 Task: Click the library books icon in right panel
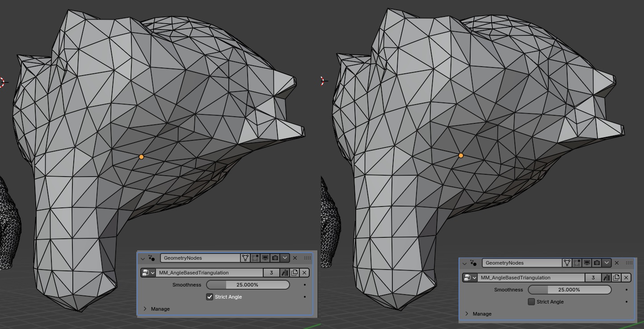point(606,278)
